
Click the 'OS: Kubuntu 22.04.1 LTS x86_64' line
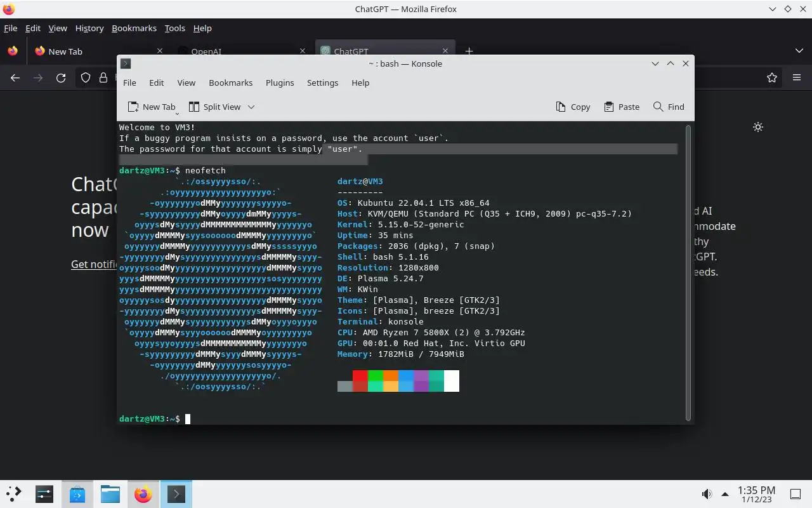point(413,203)
